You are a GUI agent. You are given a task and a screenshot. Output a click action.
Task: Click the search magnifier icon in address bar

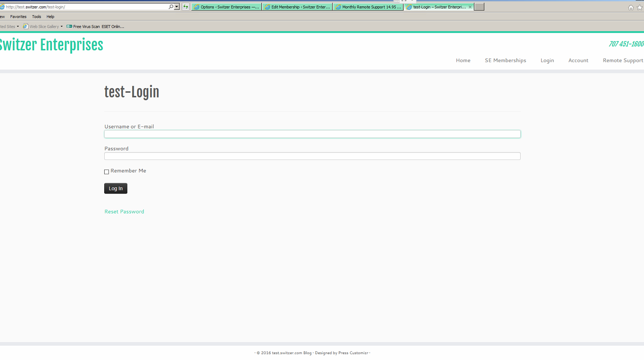tap(171, 7)
